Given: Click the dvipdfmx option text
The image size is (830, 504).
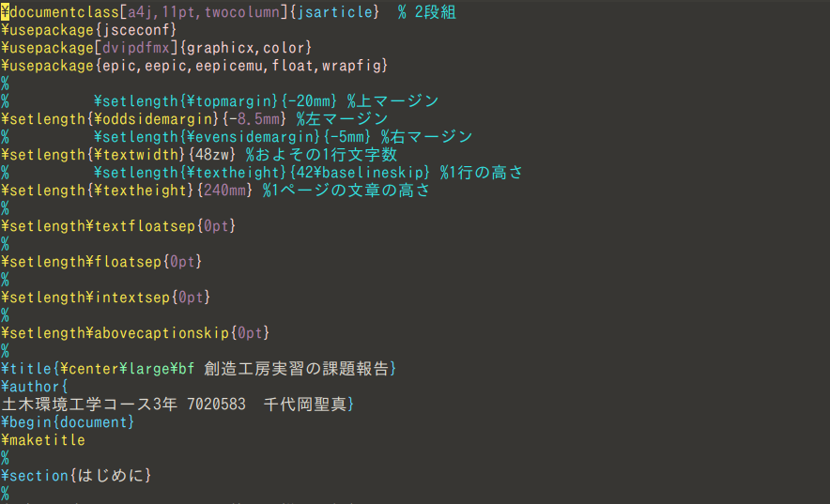Looking at the screenshot, I should tap(136, 48).
